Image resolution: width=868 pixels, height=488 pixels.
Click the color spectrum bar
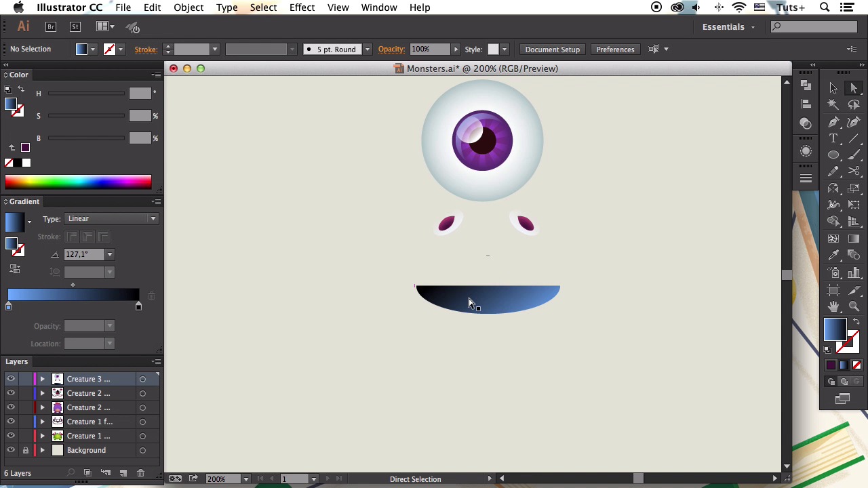click(x=78, y=182)
